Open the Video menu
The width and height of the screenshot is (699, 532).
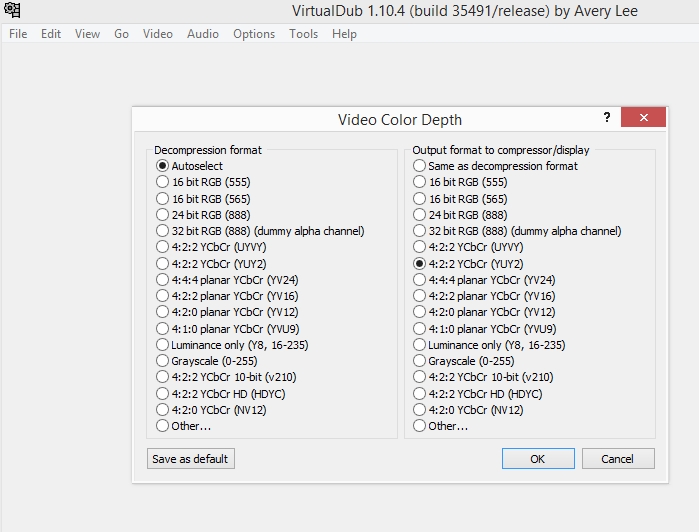(x=158, y=34)
